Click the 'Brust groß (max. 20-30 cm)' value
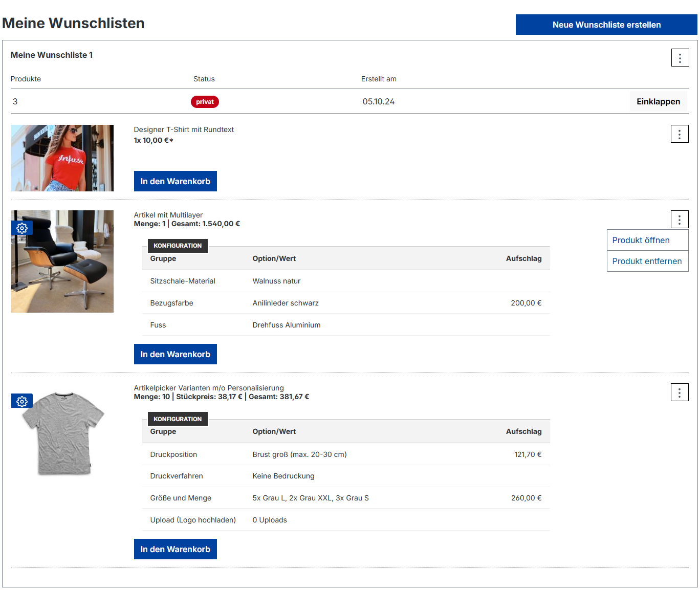The width and height of the screenshot is (700, 590). point(299,454)
